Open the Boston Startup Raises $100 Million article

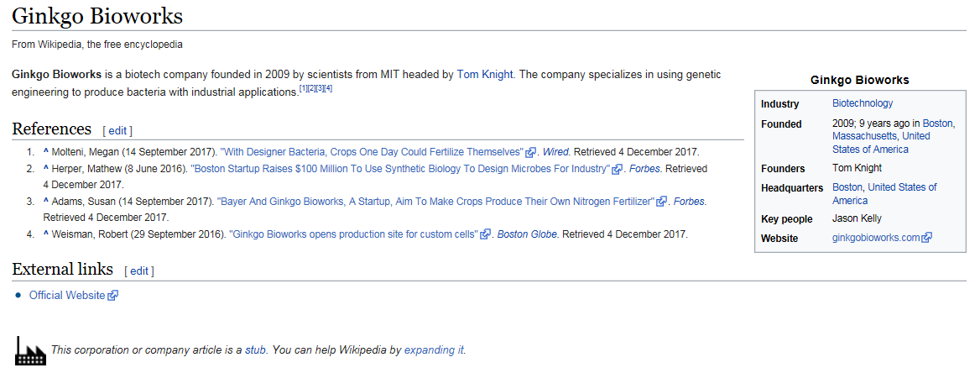coord(400,169)
